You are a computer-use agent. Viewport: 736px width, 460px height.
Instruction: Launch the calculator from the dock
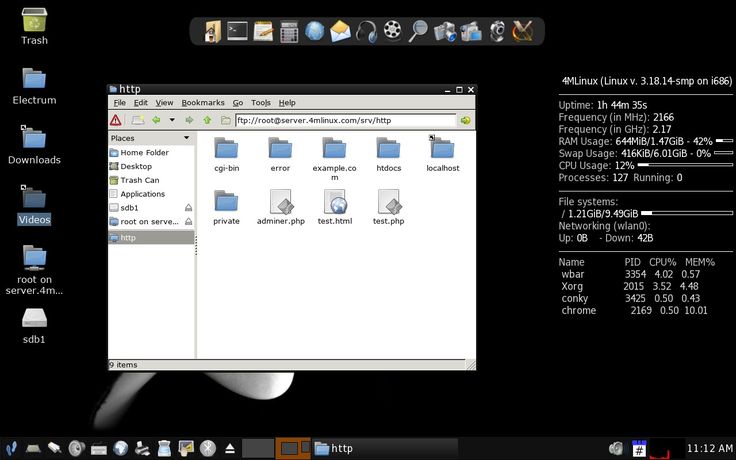tap(289, 31)
